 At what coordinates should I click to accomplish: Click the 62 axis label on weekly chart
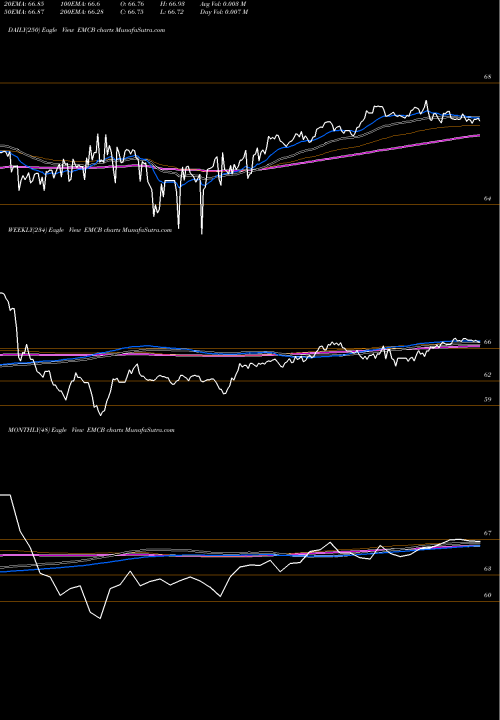click(487, 375)
